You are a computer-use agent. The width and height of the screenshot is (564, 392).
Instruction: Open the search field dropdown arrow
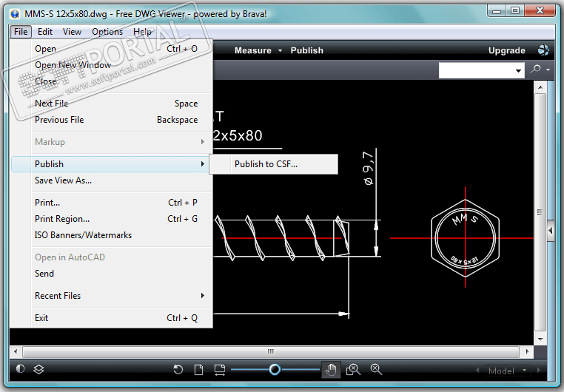click(x=518, y=70)
